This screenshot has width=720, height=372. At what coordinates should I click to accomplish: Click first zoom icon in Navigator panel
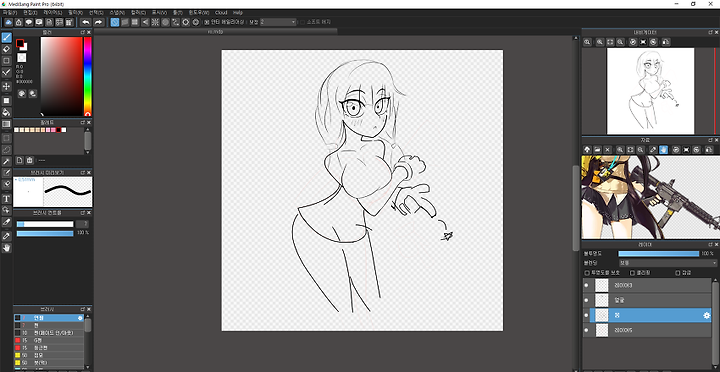point(587,42)
